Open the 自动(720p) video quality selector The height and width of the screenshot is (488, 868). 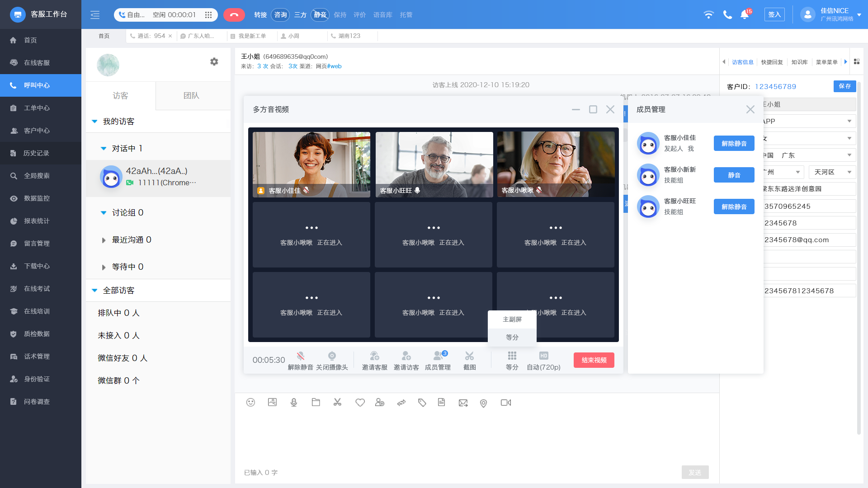tap(543, 361)
